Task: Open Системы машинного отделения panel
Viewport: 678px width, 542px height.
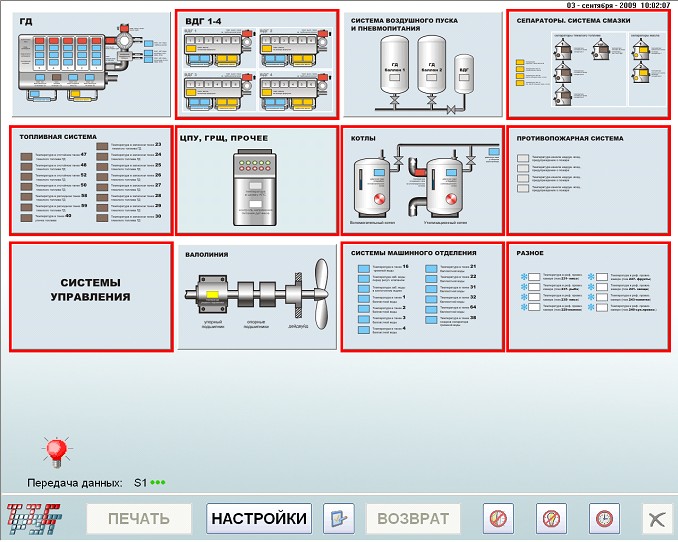Action: [422, 297]
